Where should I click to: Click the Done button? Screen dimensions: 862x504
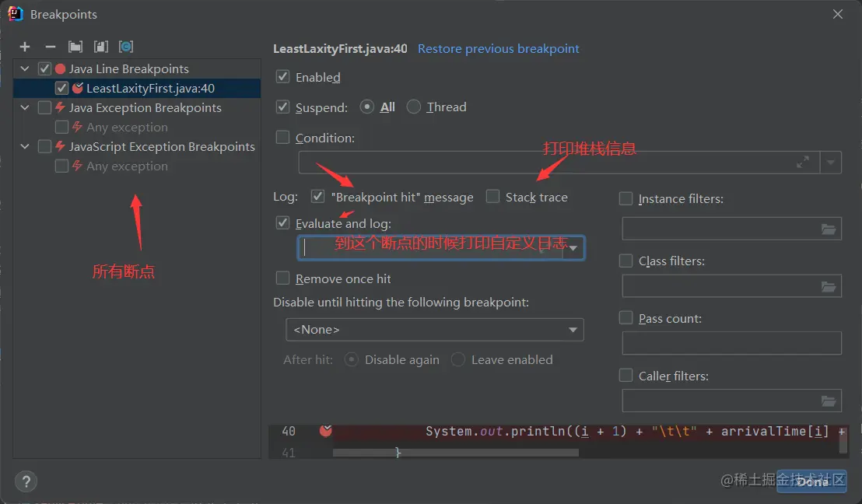(811, 481)
